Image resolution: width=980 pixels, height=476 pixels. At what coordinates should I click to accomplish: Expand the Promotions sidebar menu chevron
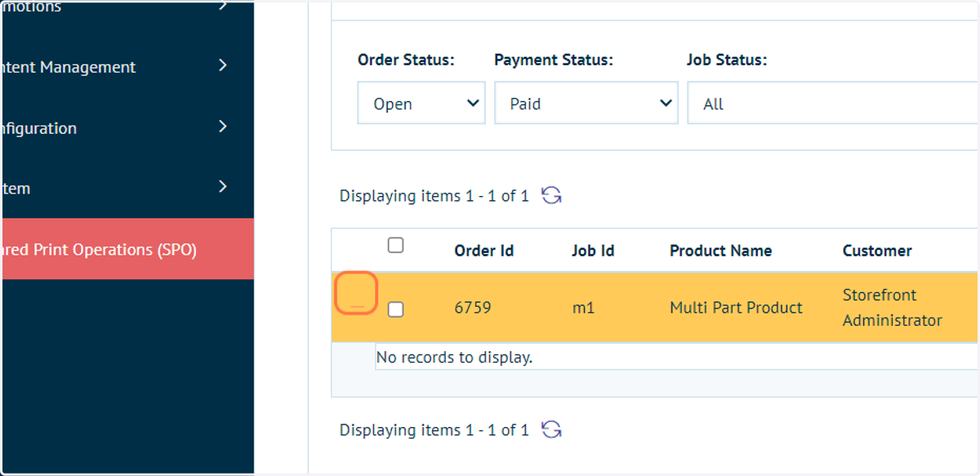(x=223, y=6)
